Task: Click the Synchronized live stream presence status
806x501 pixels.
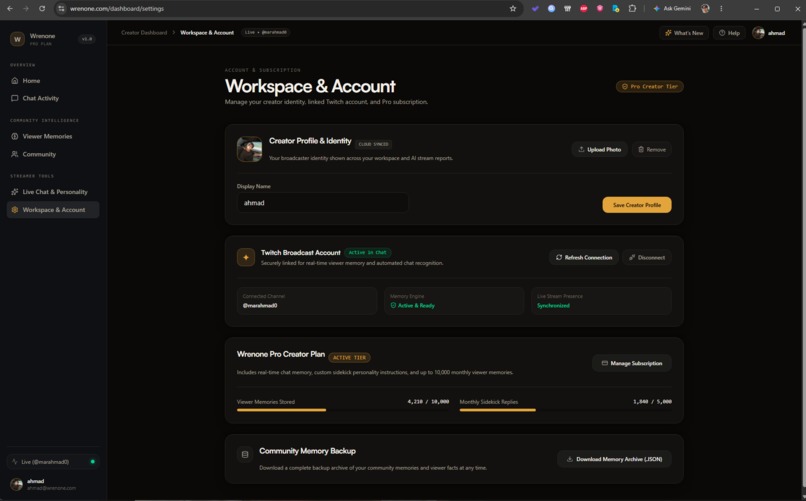Action: click(x=553, y=305)
